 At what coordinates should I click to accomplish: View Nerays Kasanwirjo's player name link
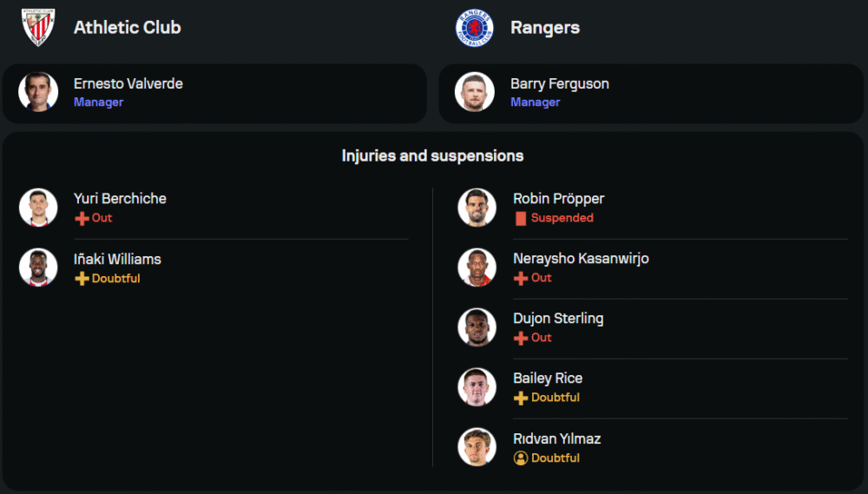[x=581, y=259]
